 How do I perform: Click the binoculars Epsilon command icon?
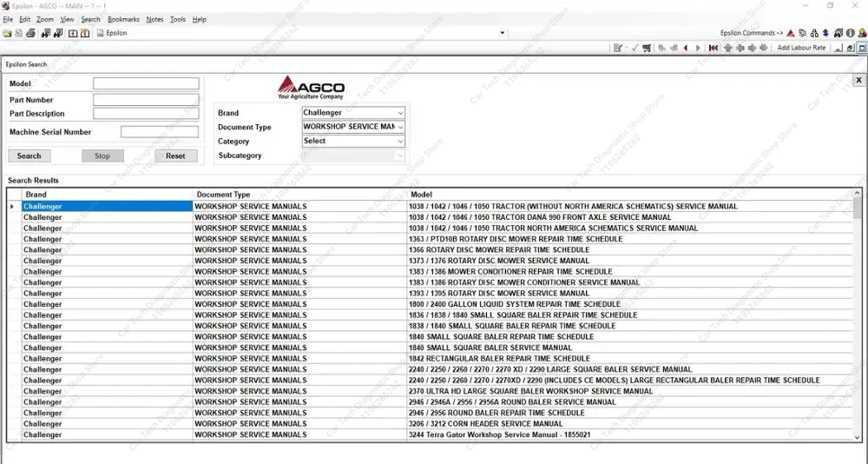pos(838,33)
